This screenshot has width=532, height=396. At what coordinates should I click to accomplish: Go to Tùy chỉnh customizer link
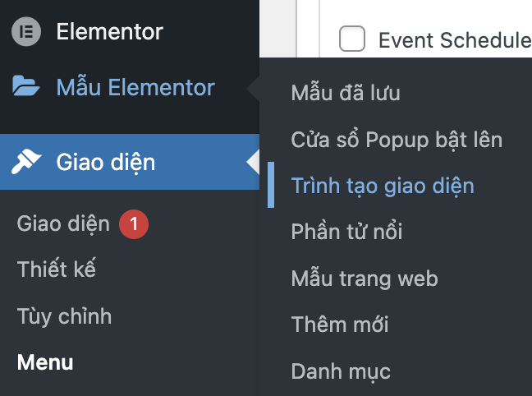tap(64, 315)
